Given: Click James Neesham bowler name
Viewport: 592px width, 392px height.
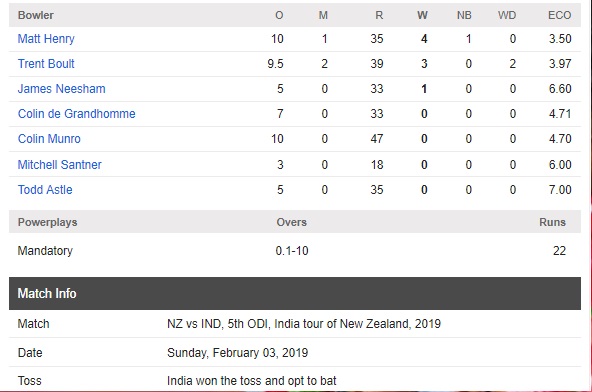Looking at the screenshot, I should click(x=62, y=89).
